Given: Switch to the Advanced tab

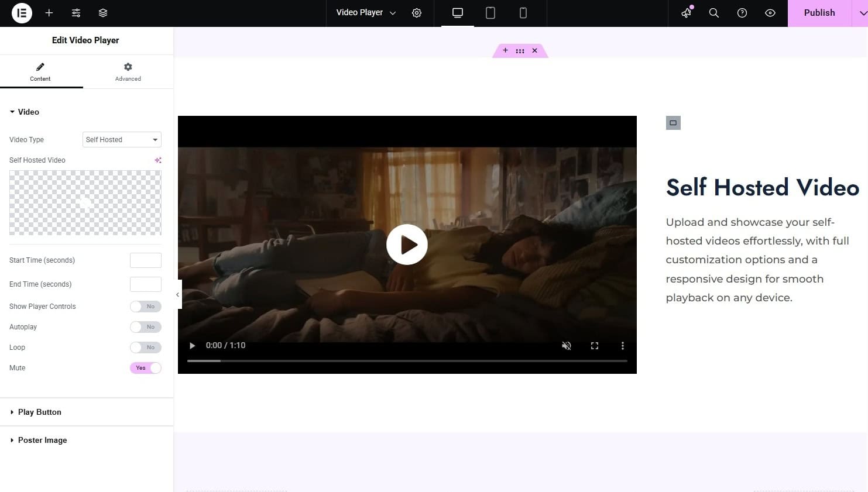Looking at the screenshot, I should click(128, 72).
